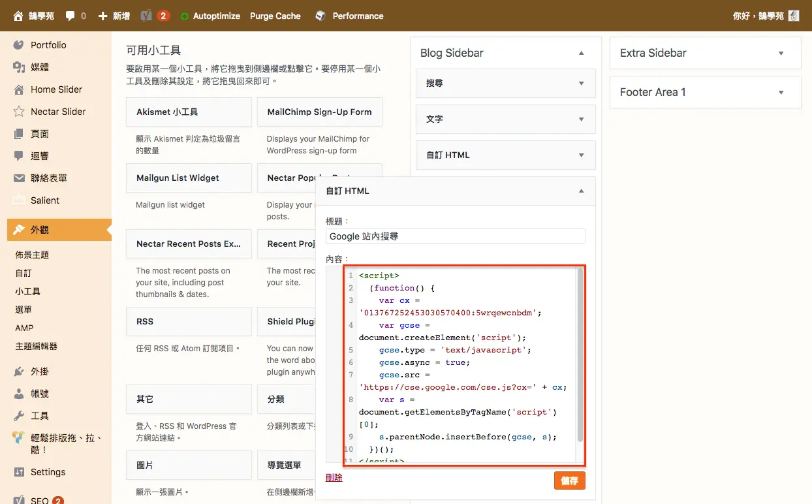The width and height of the screenshot is (812, 504).
Task: Click Purge Cache in admin bar
Action: coord(275,16)
